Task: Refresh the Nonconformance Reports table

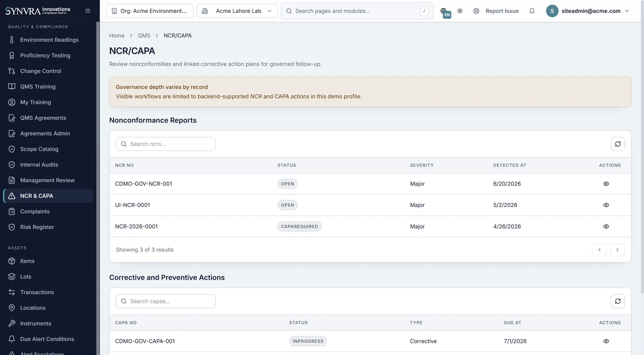Action: [x=618, y=144]
